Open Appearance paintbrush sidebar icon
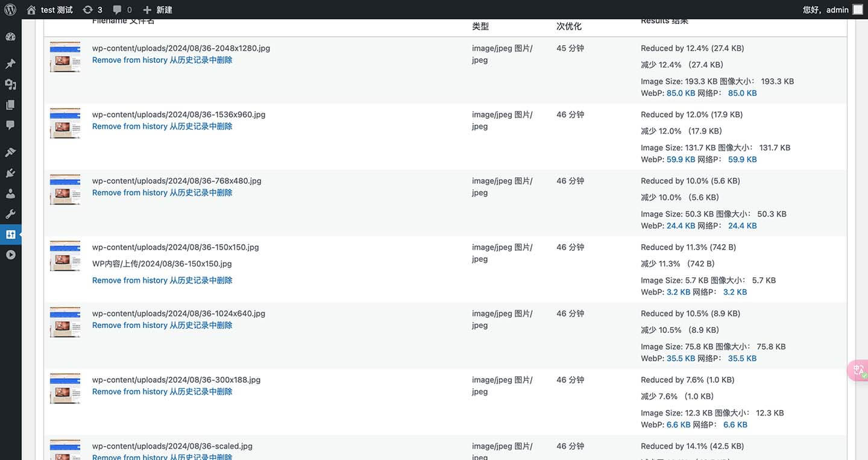Viewport: 868px width, 460px height. (x=10, y=153)
